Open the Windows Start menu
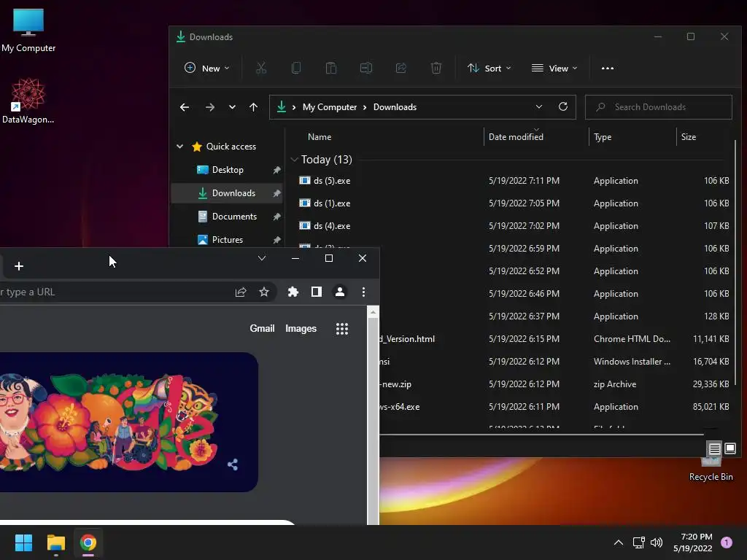Image resolution: width=747 pixels, height=560 pixels. click(24, 542)
